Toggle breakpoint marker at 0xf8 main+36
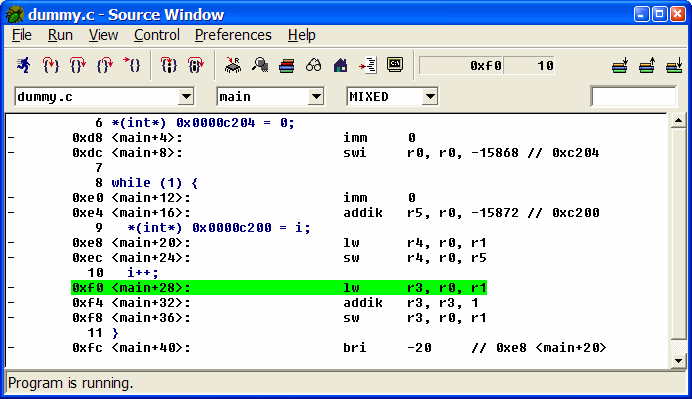This screenshot has width=692, height=399. click(x=11, y=318)
